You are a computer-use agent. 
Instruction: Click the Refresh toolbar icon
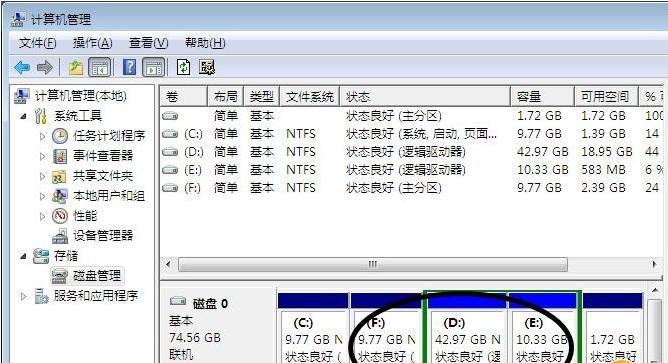pyautogui.click(x=183, y=67)
